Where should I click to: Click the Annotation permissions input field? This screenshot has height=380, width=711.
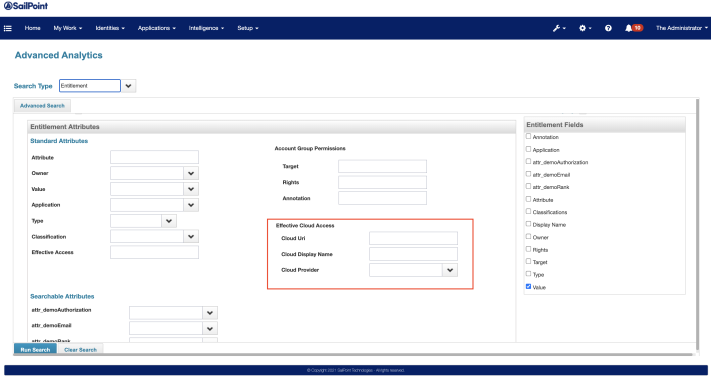(382, 198)
